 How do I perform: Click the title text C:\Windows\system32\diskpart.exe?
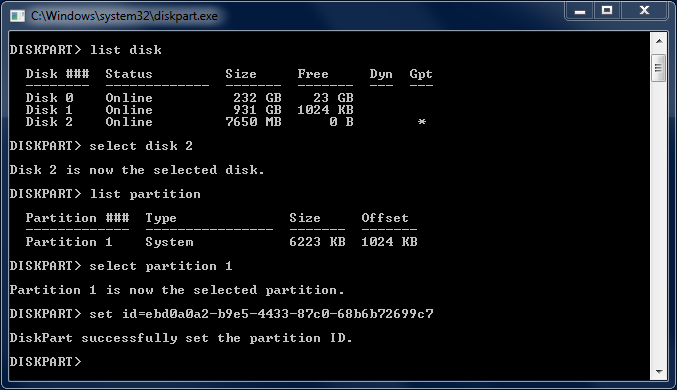click(x=124, y=16)
